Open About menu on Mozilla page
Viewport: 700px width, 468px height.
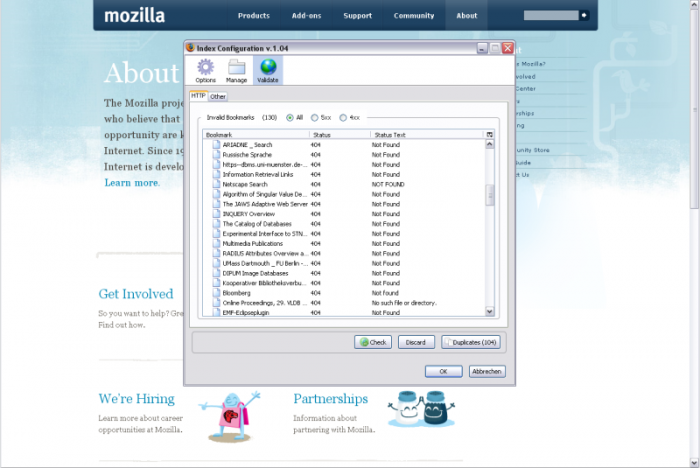[x=467, y=16]
